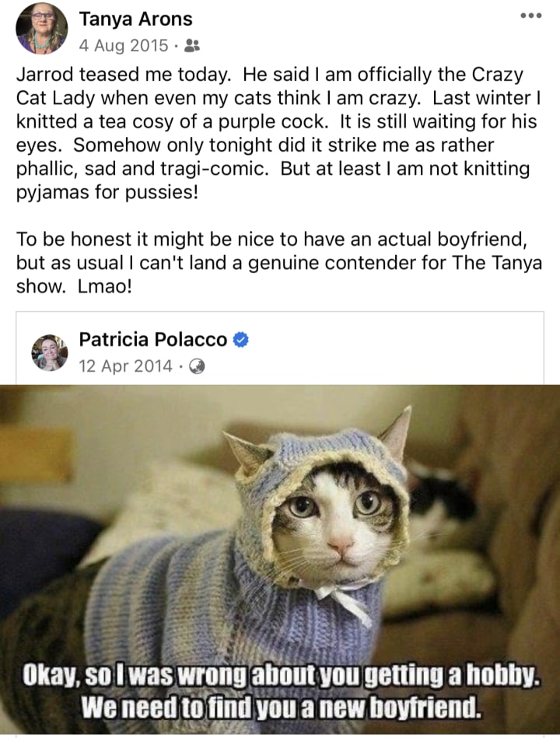Click the post text mentioning Jarrod

(x=278, y=133)
